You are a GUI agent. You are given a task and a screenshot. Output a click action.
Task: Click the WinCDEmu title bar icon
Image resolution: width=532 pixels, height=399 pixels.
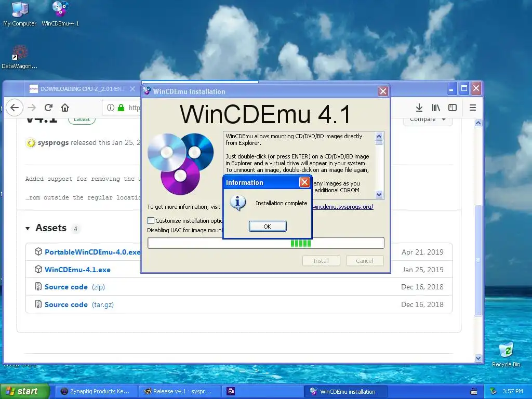147,91
